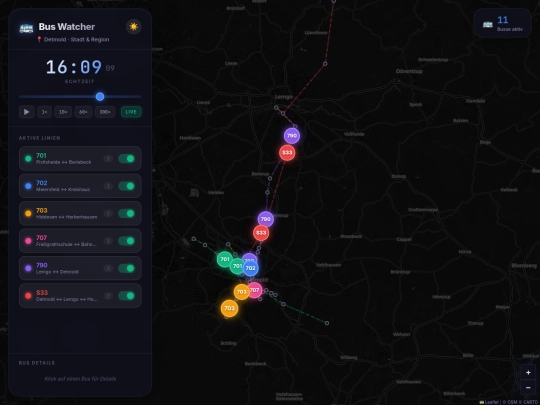
Task: Zoom out the map with the minus button
Action: [x=528, y=388]
